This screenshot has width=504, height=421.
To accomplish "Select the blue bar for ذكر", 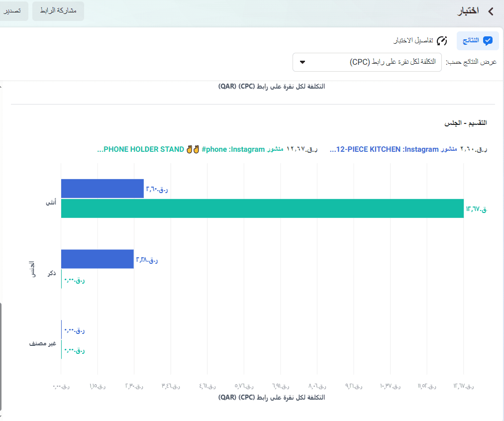I will 98,259.
